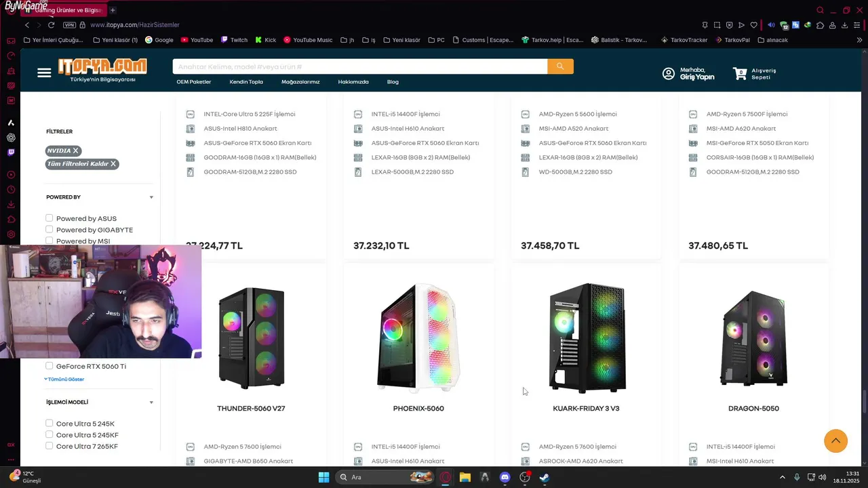Open ChatGPT in the Opera sidebar
The image size is (868, 488).
11,138
